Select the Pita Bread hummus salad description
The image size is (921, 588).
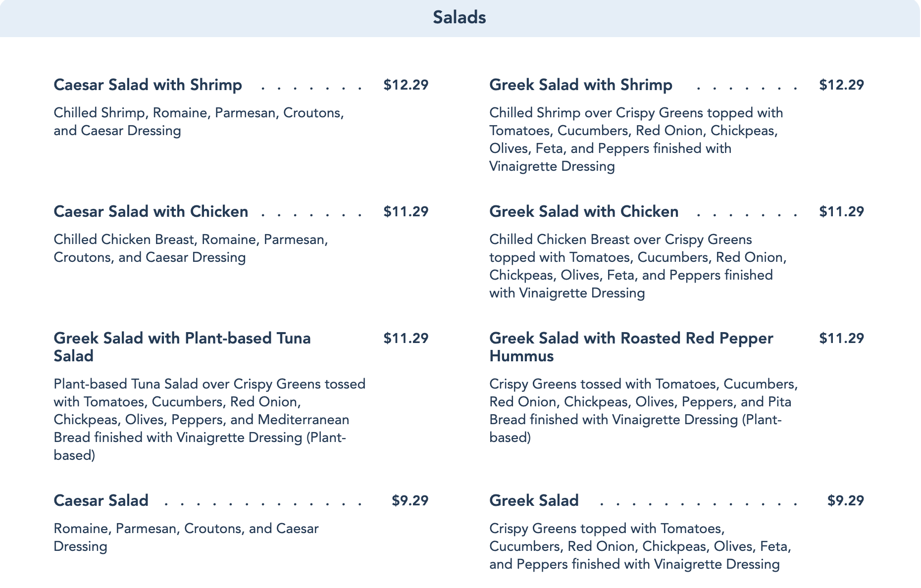pos(643,411)
